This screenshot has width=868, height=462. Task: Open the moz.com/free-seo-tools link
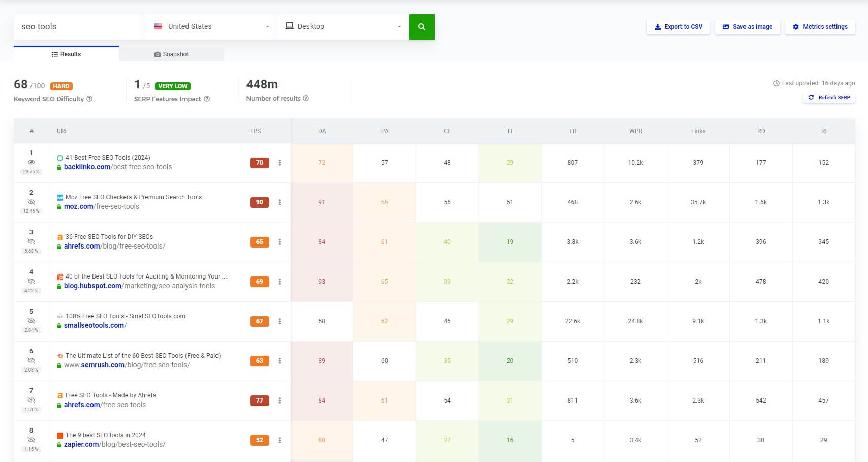coord(102,206)
